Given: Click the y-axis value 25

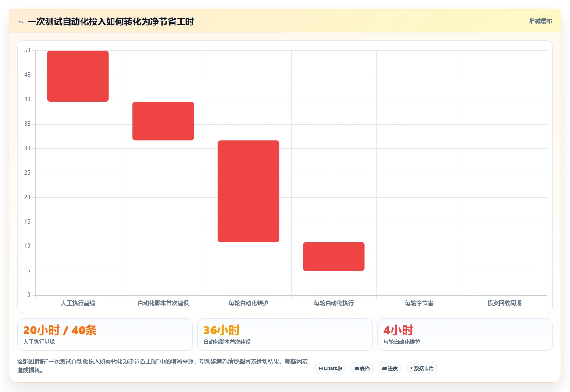Looking at the screenshot, I should (x=27, y=173).
